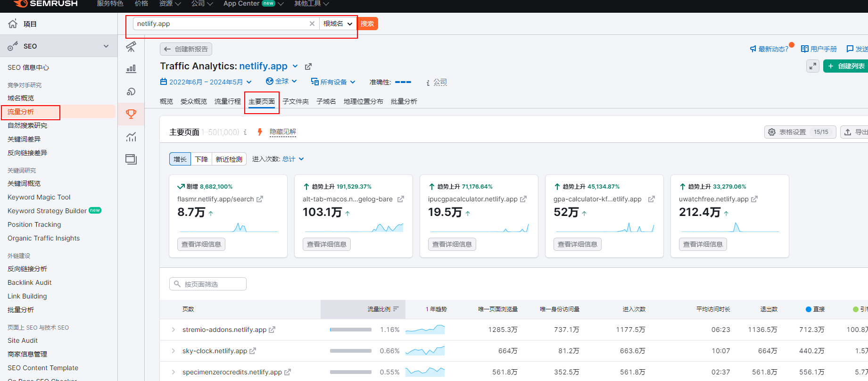Open the date range 2022年6月 dropdown
The height and width of the screenshot is (381, 868).
coord(206,82)
